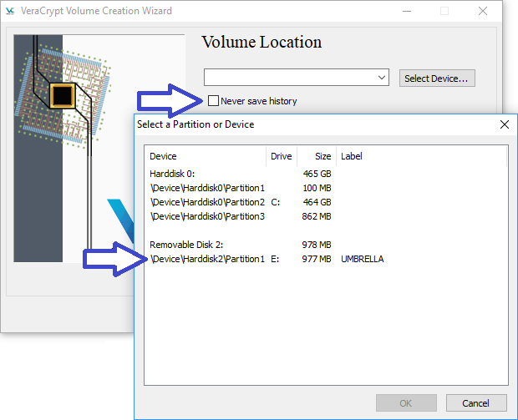
Task: Click the UMBRELLA label cell
Action: [363, 259]
